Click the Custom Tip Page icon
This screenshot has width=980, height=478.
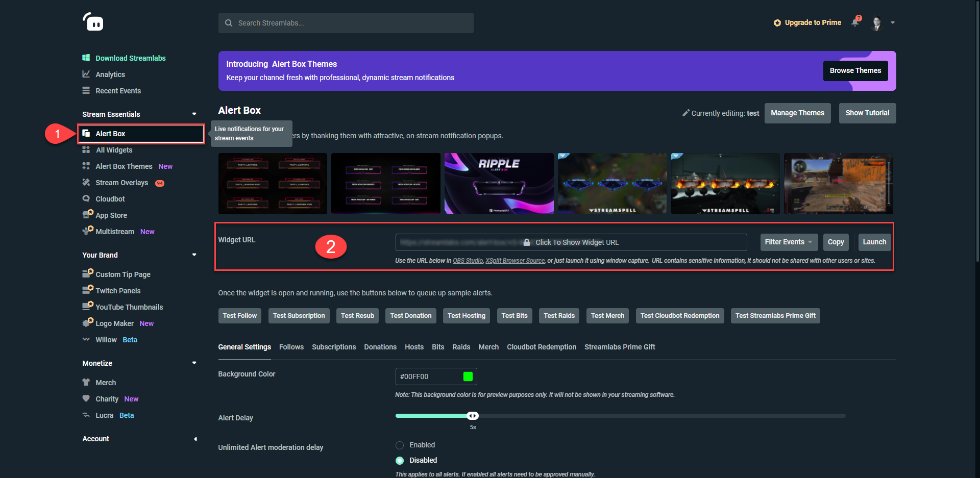pos(88,273)
